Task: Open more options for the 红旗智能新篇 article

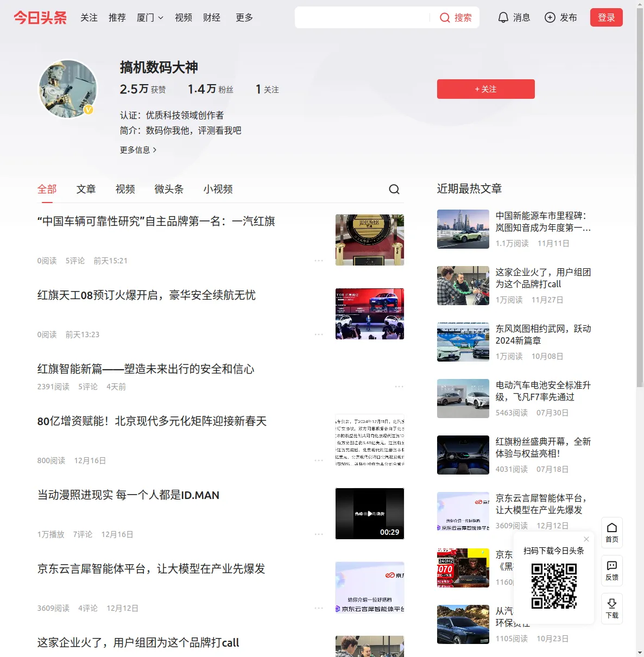Action: pyautogui.click(x=399, y=387)
